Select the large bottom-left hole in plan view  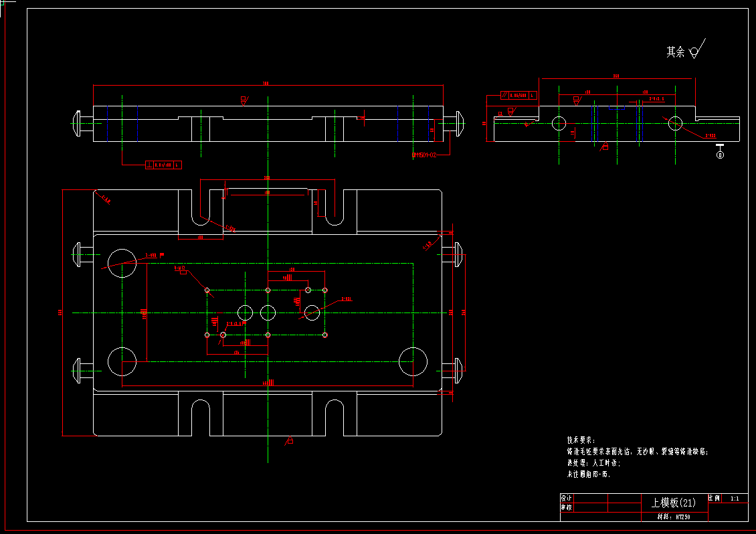[x=122, y=361]
